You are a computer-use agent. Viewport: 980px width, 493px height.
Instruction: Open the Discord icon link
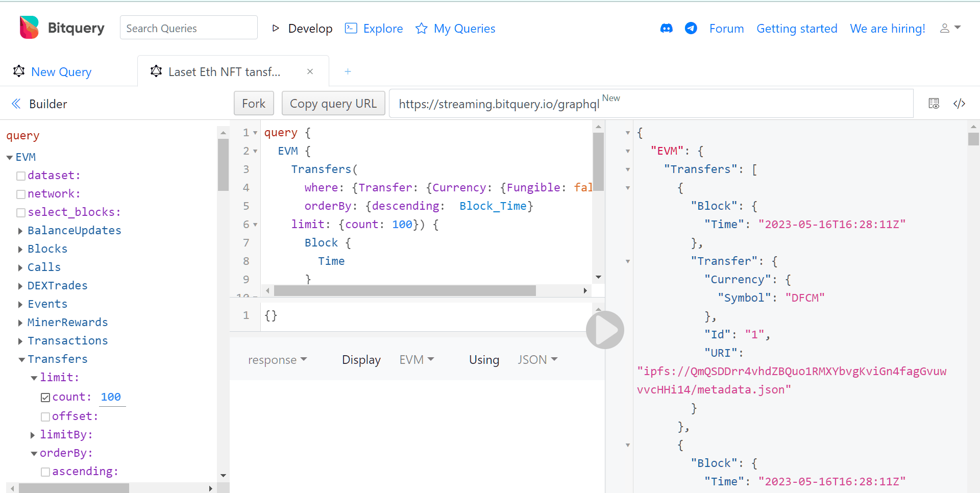coord(666,29)
